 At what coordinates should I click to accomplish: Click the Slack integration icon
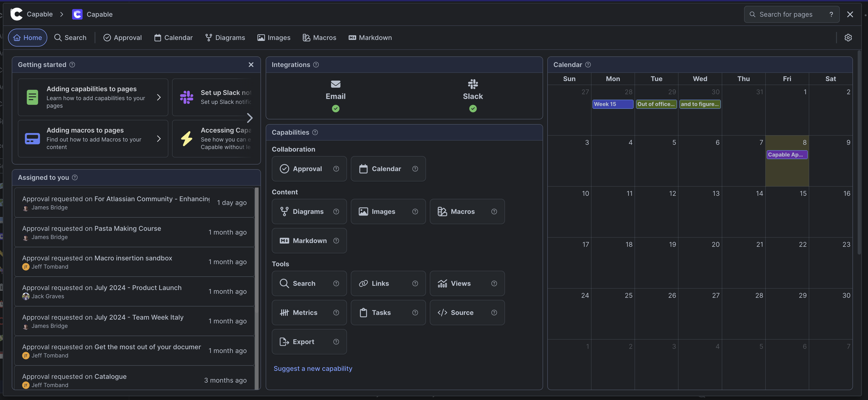tap(473, 84)
